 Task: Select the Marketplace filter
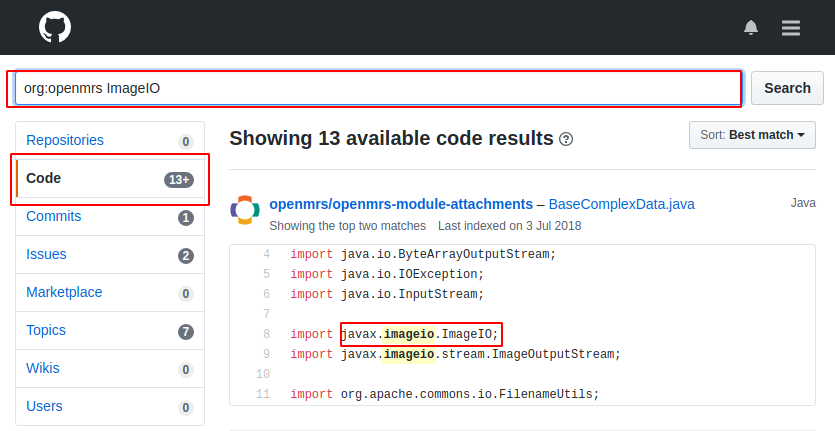pos(110,292)
